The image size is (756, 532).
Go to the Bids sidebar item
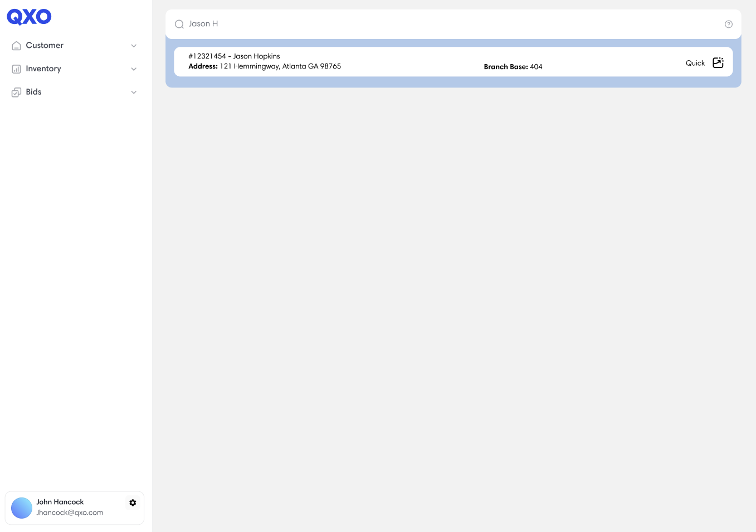[33, 92]
